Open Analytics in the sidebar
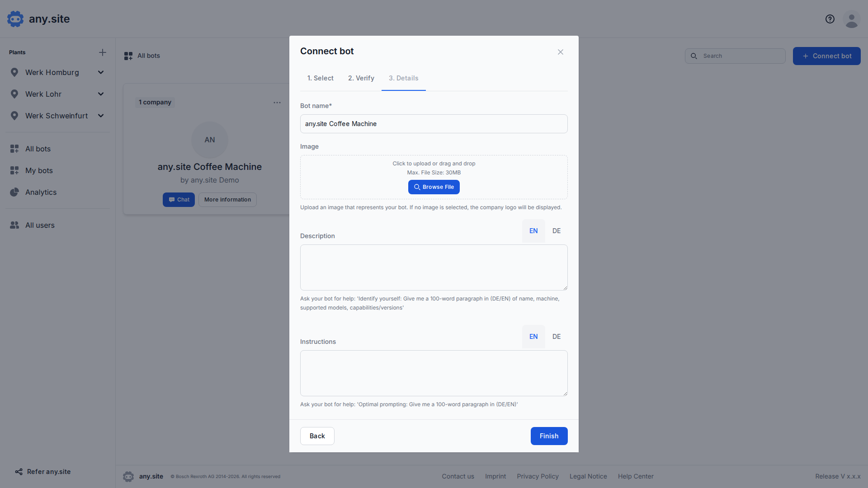The width and height of the screenshot is (868, 488). click(58, 192)
